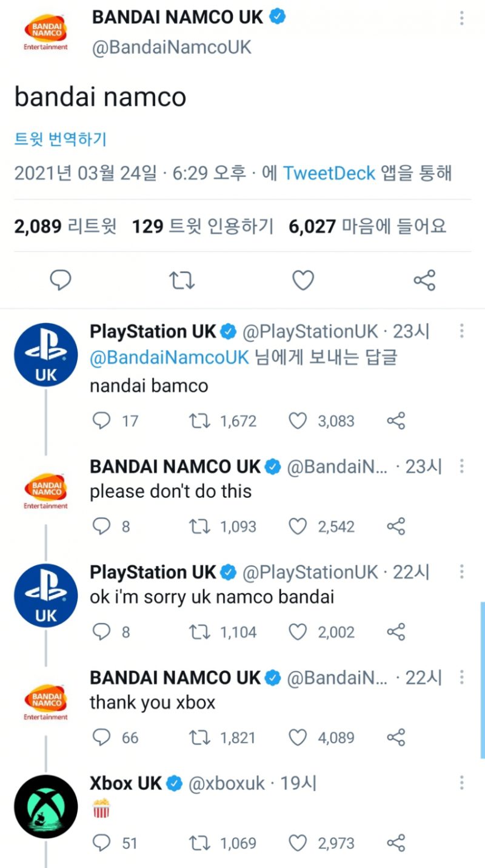485x868 pixels.
Task: Open the TweetDeck source link
Action: (329, 173)
